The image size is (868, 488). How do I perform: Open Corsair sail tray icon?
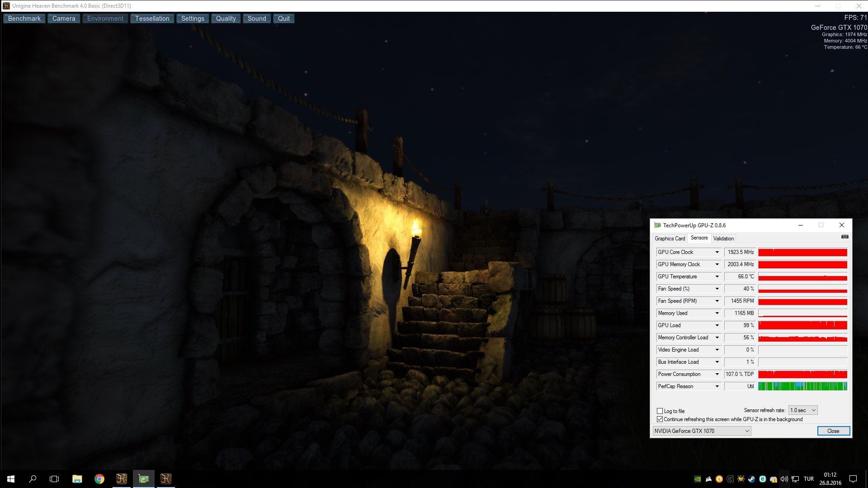tap(708, 479)
